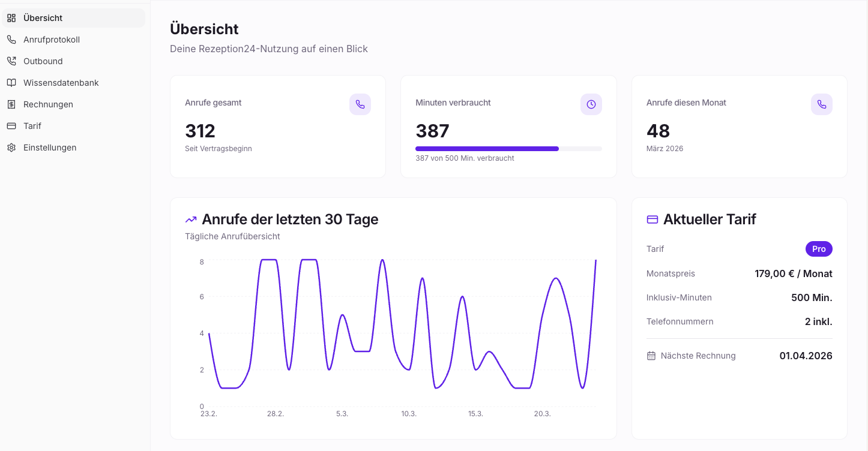Click the 'Anrufe der letzten 30 Tage' heading
Viewport: 868px width, 451px height.
point(290,220)
